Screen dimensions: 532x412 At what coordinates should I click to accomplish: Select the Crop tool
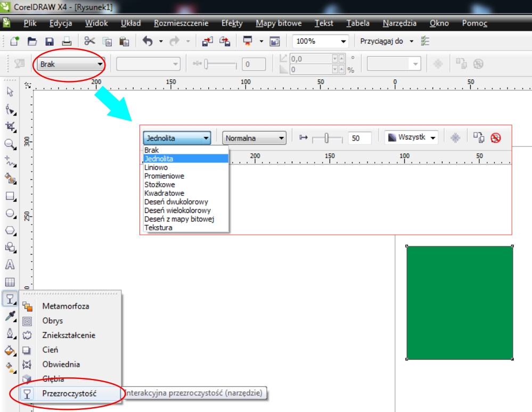pos(10,126)
